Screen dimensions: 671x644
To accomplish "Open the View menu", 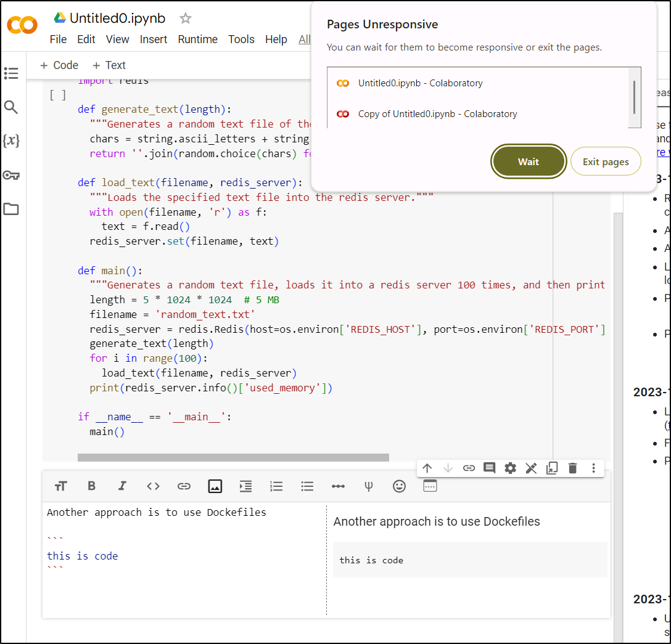I will pyautogui.click(x=117, y=39).
